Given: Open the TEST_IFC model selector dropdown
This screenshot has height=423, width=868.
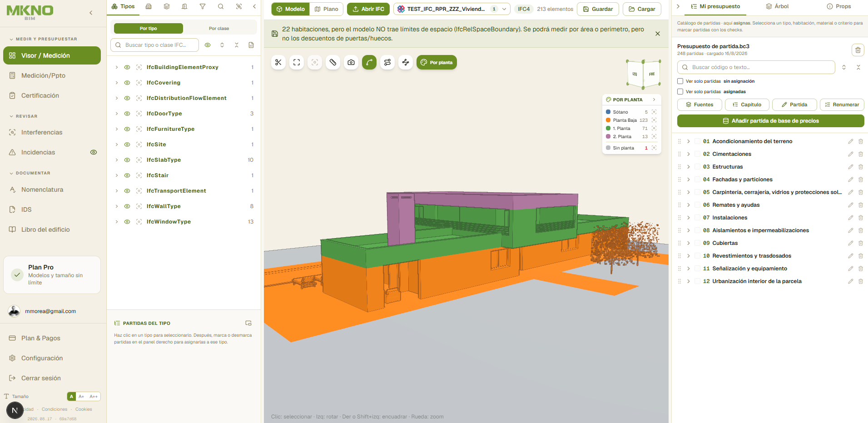Looking at the screenshot, I should pos(452,9).
